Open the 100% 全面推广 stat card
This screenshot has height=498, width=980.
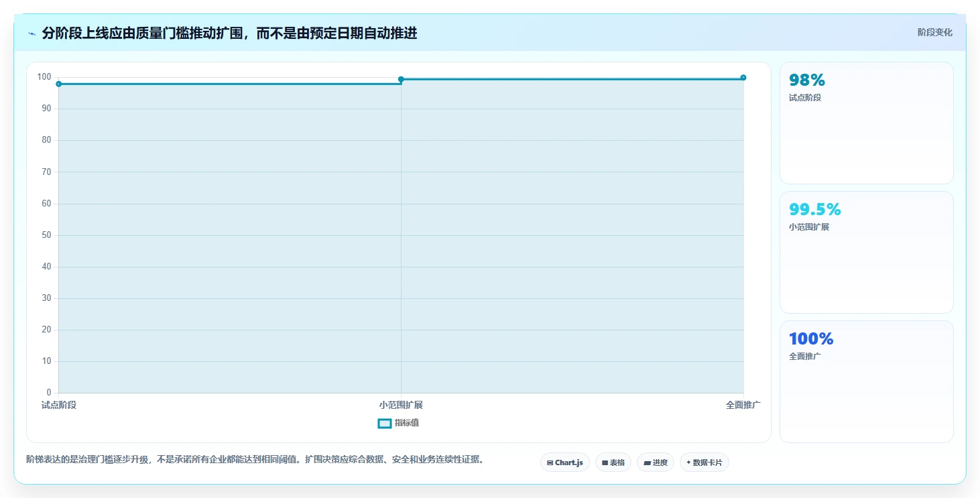[866, 381]
